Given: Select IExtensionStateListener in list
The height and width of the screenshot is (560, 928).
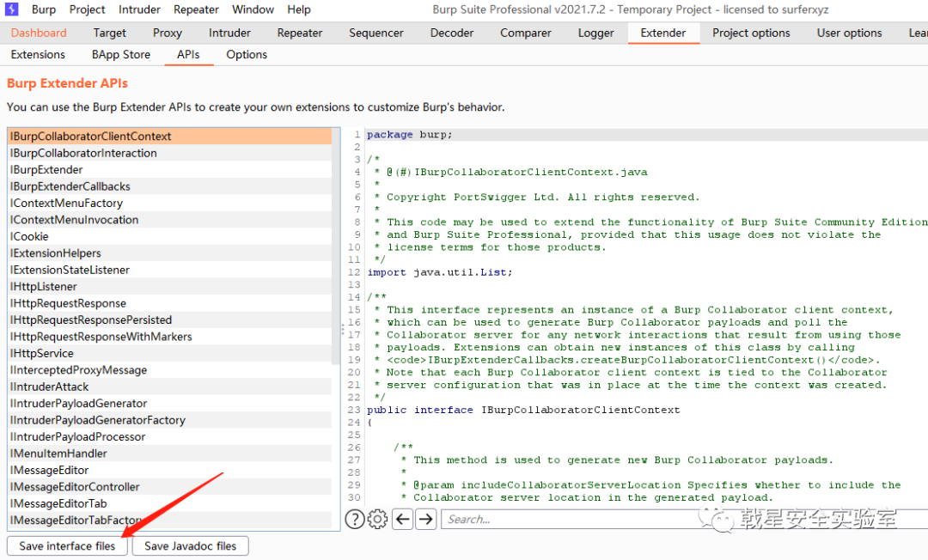Looking at the screenshot, I should coord(169,270).
